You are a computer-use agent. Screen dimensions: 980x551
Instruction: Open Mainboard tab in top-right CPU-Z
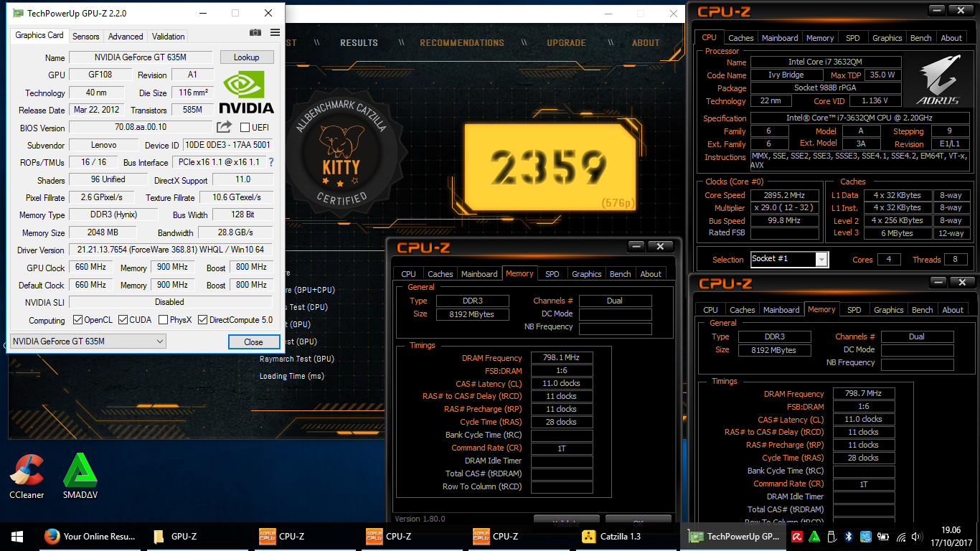[x=780, y=38]
